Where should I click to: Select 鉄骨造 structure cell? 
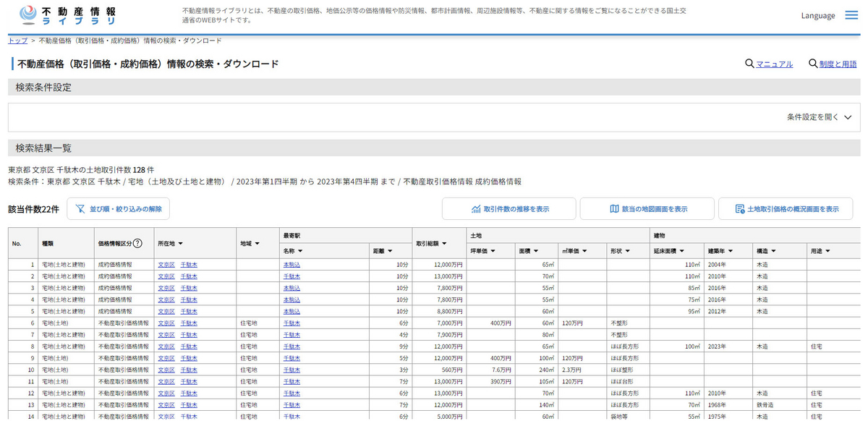[x=765, y=404]
